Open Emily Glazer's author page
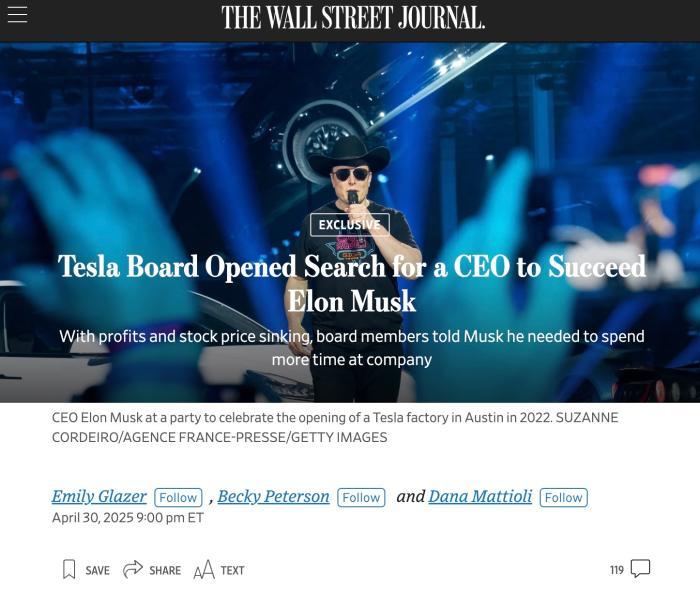The width and height of the screenshot is (700, 589). (99, 496)
